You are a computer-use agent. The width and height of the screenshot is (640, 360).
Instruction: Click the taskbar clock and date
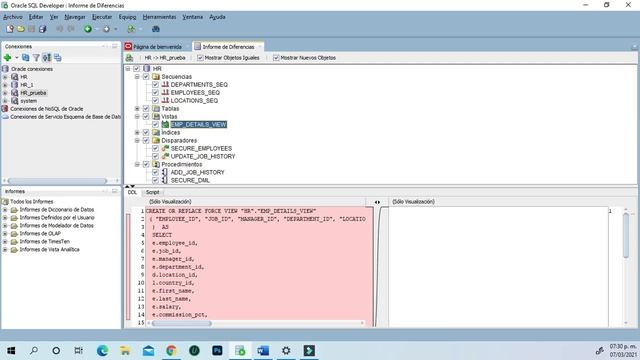pos(623,351)
